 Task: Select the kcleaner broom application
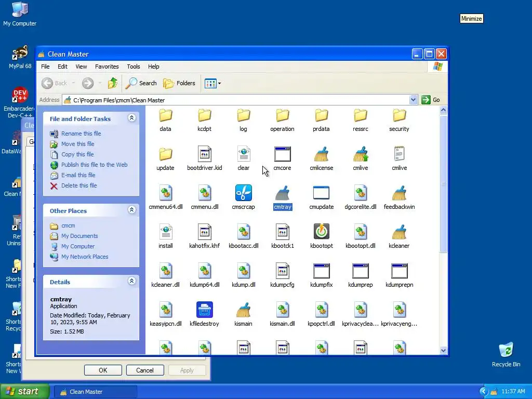click(x=400, y=232)
